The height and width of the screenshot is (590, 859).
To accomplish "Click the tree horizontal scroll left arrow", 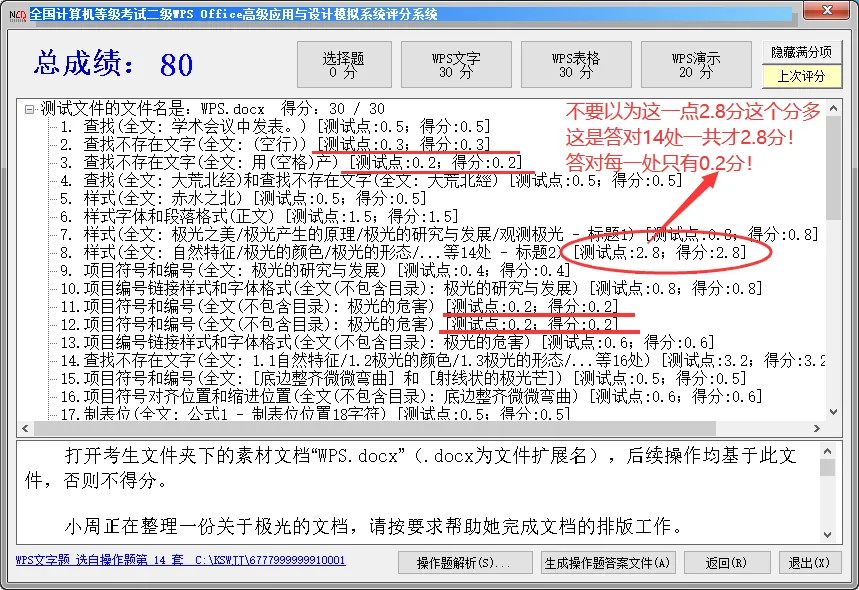I will [x=25, y=428].
